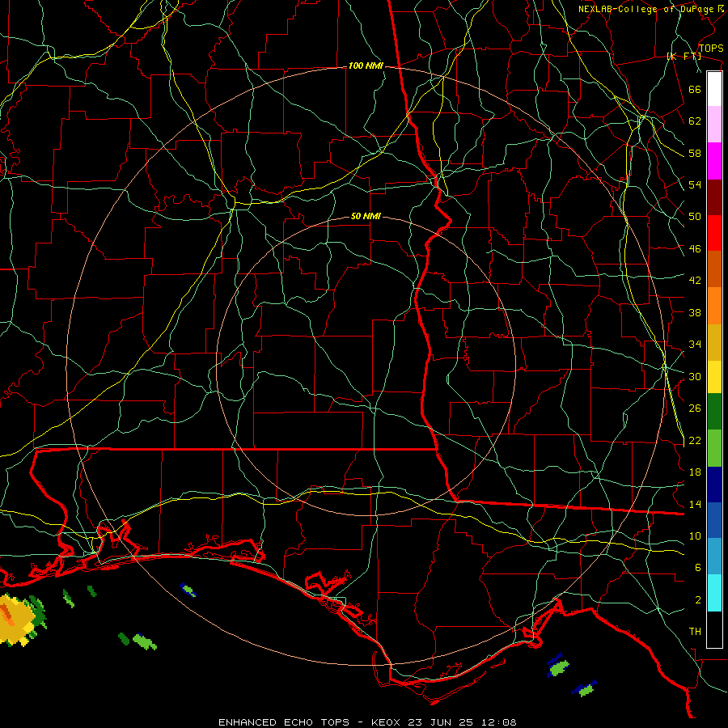Click the 100 NMI range ring label
The height and width of the screenshot is (728, 728).
click(366, 66)
